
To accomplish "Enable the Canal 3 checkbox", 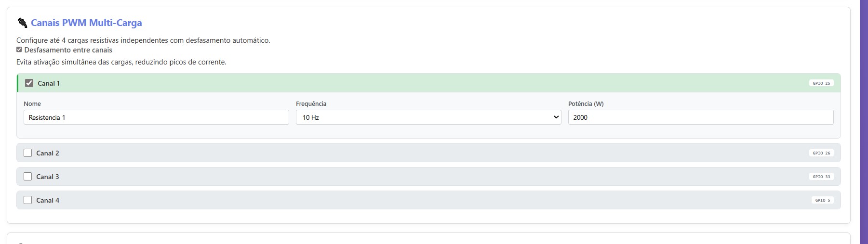I will point(28,177).
